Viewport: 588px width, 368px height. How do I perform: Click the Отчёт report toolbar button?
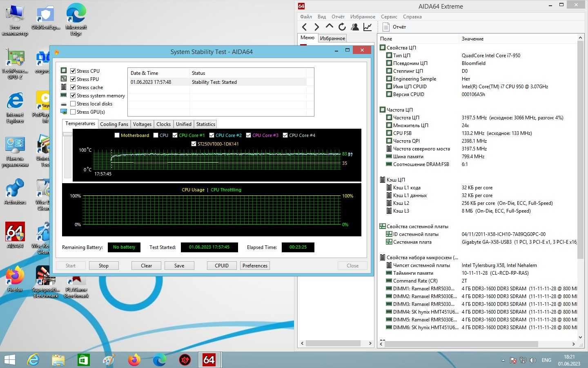point(394,27)
